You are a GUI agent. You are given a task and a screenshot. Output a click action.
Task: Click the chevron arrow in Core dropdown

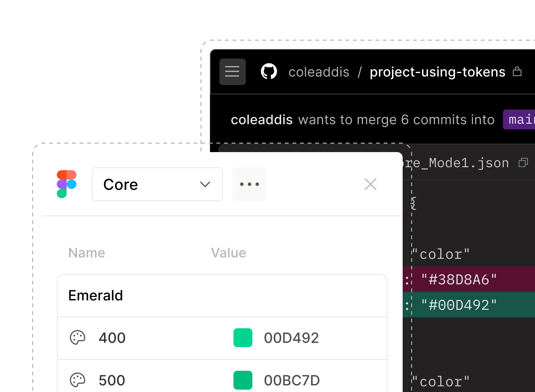(205, 184)
